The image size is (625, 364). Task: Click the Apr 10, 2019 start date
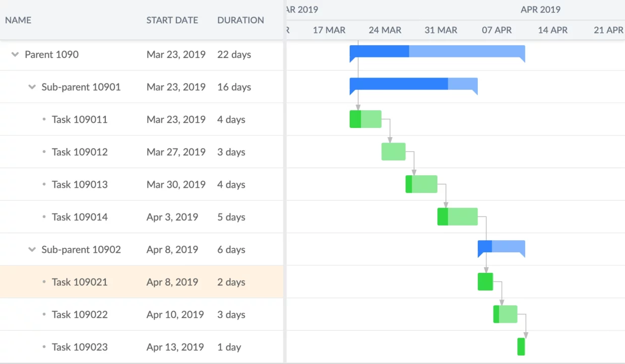click(x=175, y=315)
